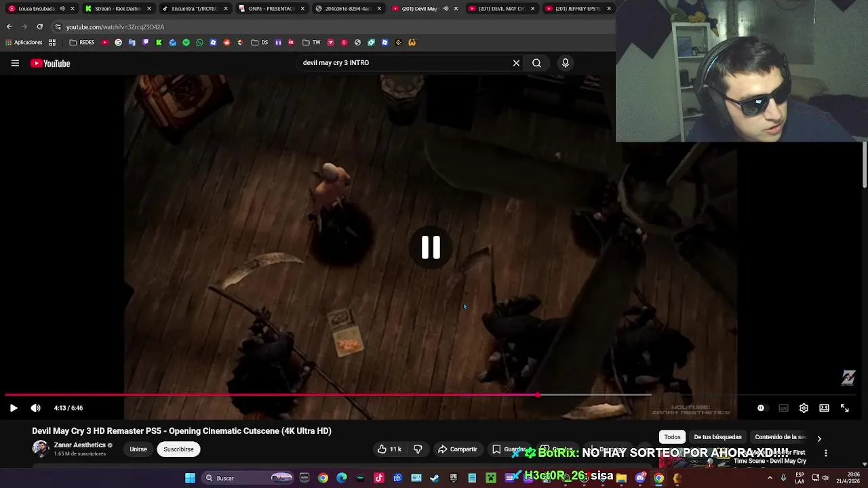Mute the Louca Encubada tab audio icon
The height and width of the screenshot is (488, 868).
pyautogui.click(x=62, y=9)
